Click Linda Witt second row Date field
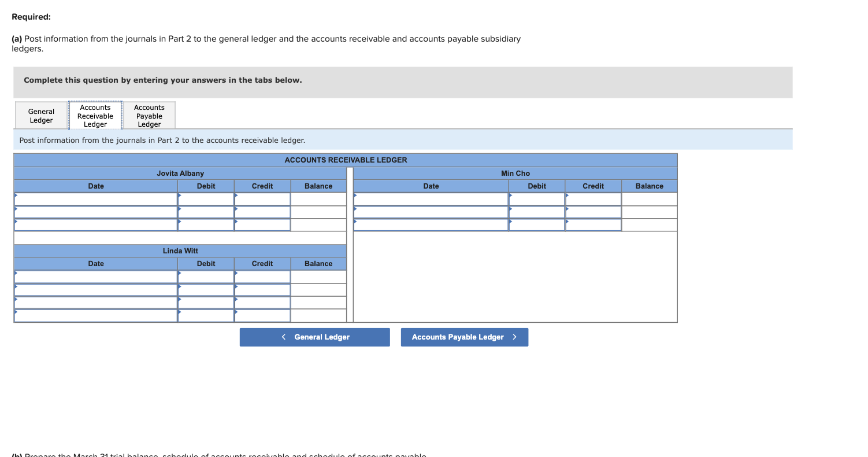868x457 pixels. point(96,289)
